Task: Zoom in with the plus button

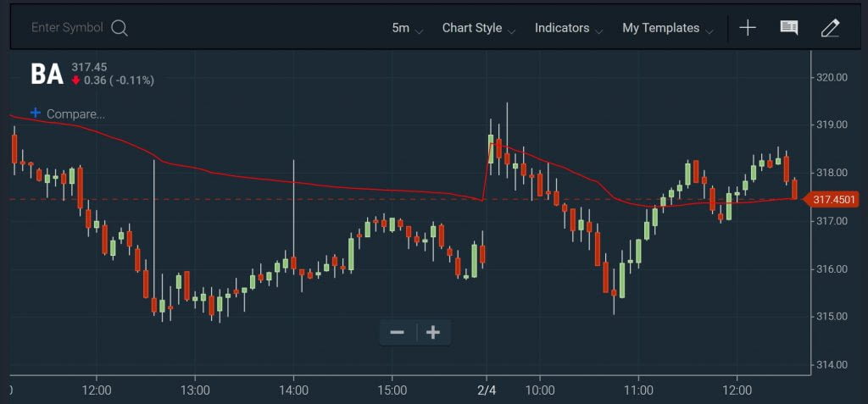Action: tap(433, 332)
